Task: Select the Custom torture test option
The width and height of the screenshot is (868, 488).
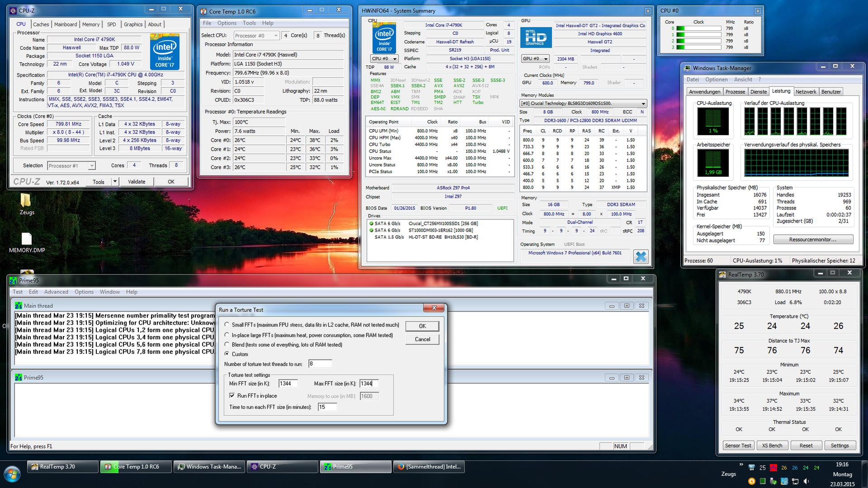Action: [227, 354]
